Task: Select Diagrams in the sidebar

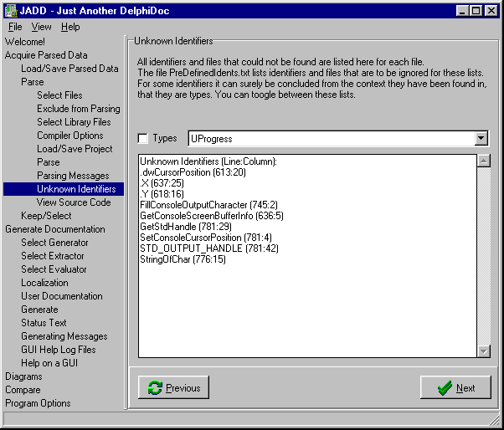Action: (x=23, y=376)
